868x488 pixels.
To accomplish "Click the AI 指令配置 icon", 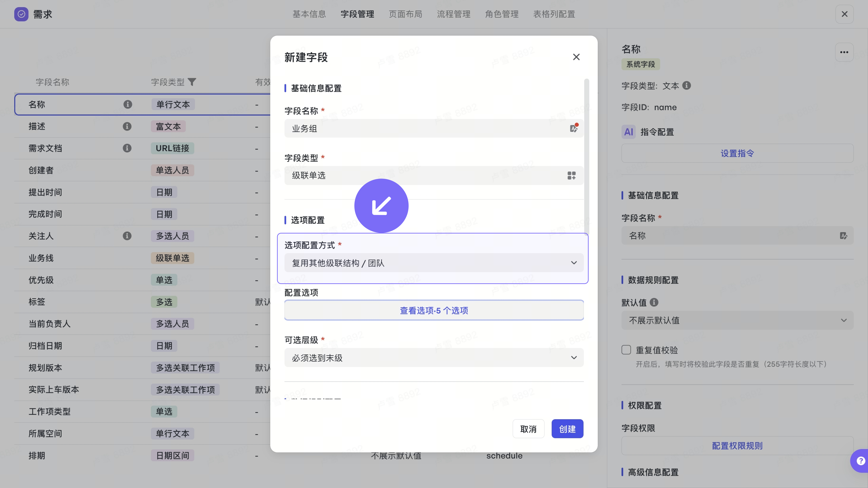I will (629, 132).
